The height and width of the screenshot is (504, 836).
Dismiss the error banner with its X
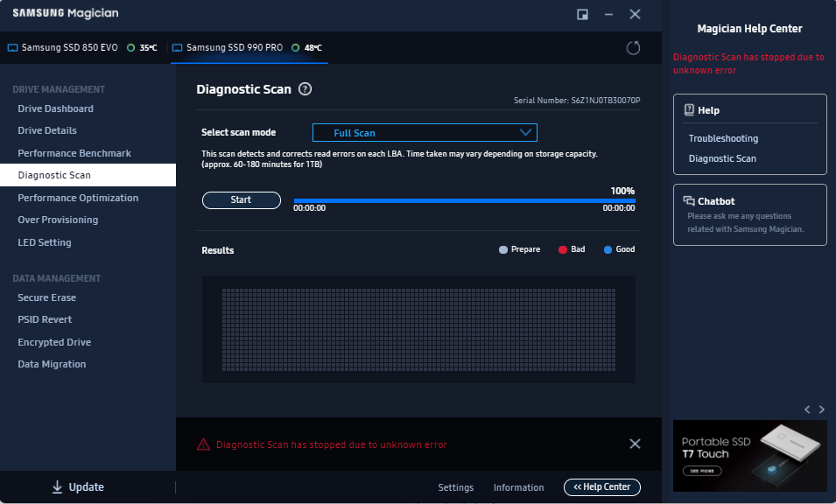click(635, 444)
